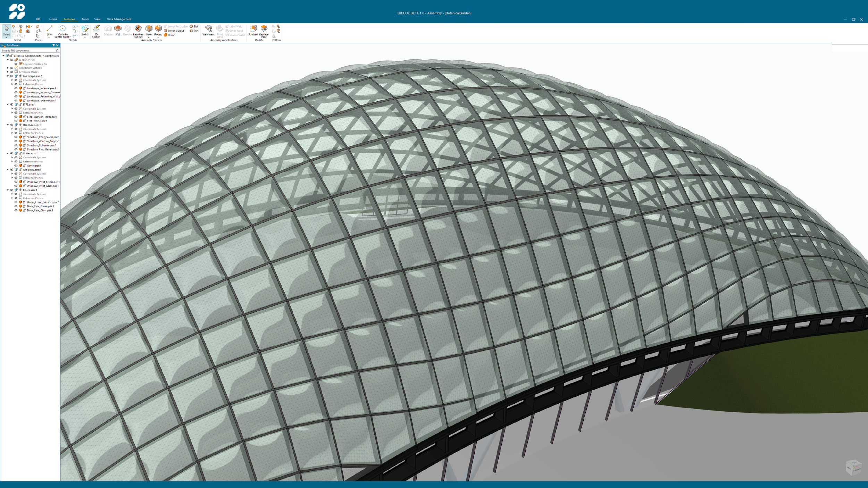Screen dimensions: 868x488
Task: Select the Cut feature tool
Action: click(118, 30)
